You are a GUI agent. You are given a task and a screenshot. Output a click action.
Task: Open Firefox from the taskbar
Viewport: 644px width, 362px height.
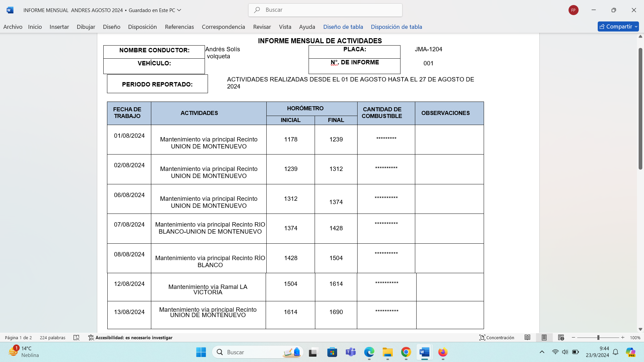pos(443,352)
